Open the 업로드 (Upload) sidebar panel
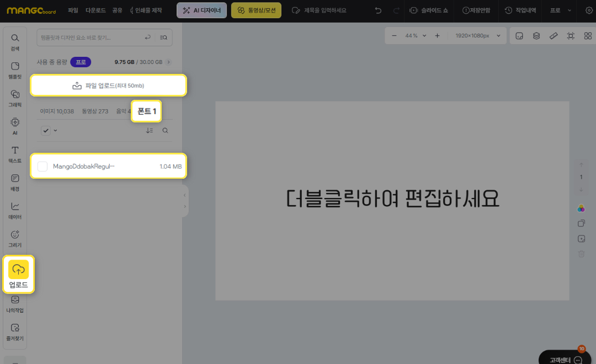Screen dimensions: 596x364 18,274
